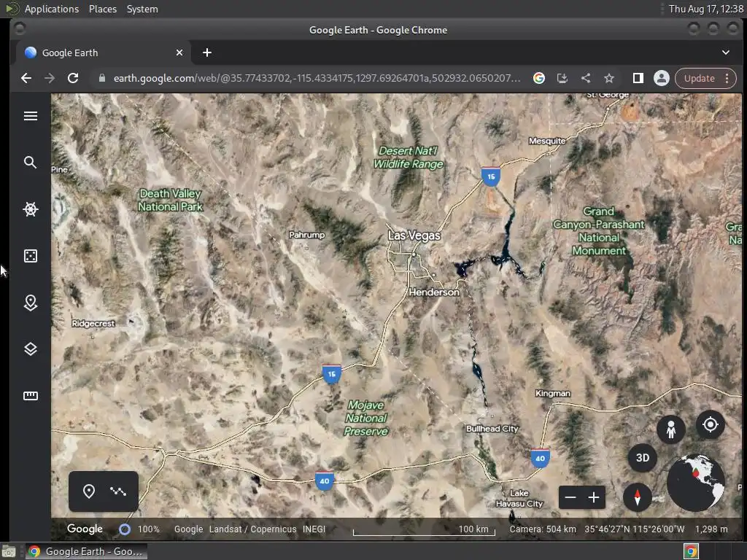Open the Places menu
The image size is (747, 560).
[x=102, y=9]
